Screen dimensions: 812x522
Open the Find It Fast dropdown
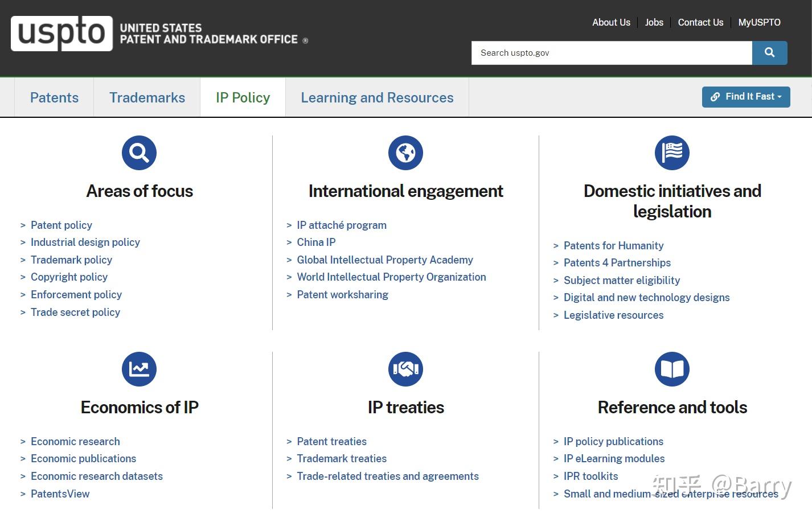tap(746, 97)
